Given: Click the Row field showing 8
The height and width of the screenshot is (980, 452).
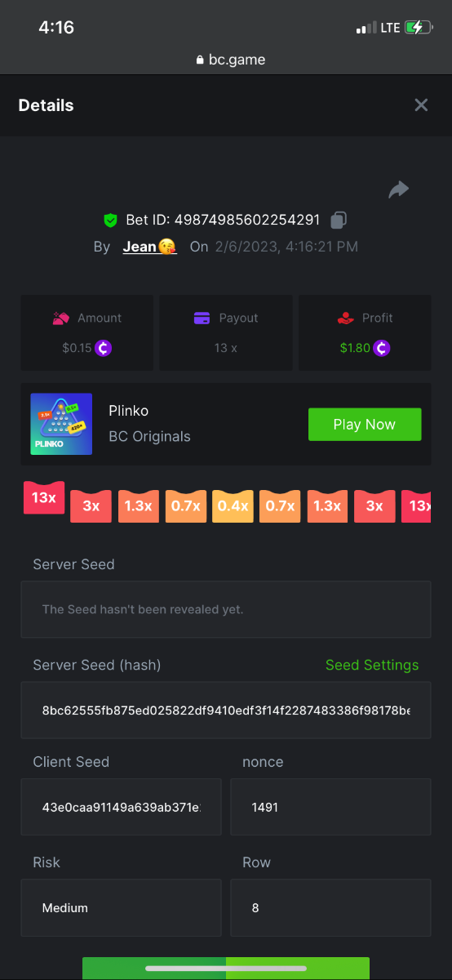Looking at the screenshot, I should pyautogui.click(x=330, y=907).
